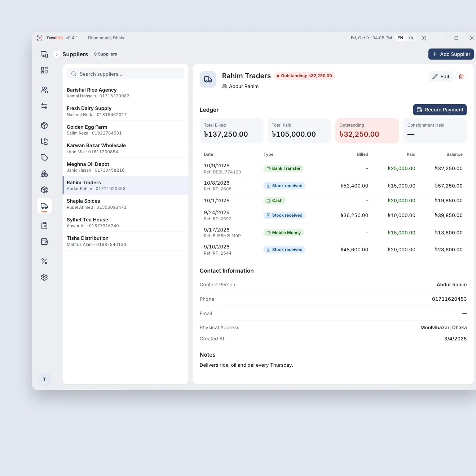Screen dimensions: 476x476
Task: Click the Bank Transfer type badge
Action: click(x=283, y=168)
